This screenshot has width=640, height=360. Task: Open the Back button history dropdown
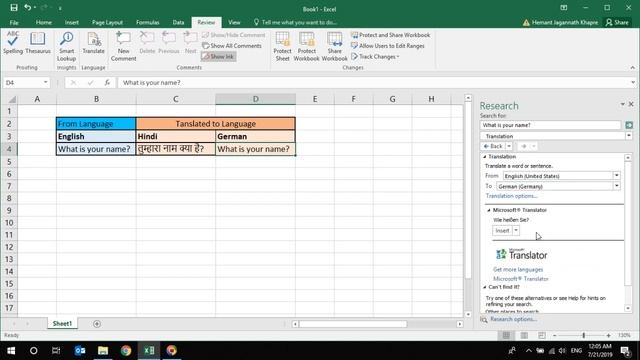pos(509,146)
